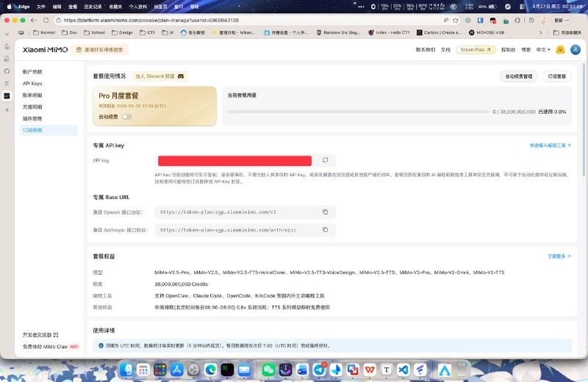
Task: Click the 订阅套餐 button
Action: (x=557, y=76)
